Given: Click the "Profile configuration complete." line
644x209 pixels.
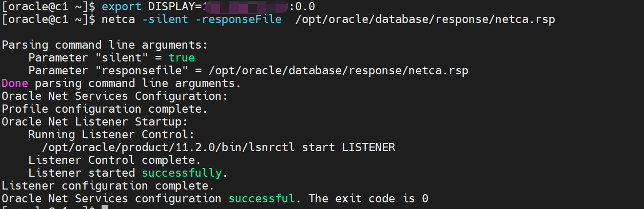Looking at the screenshot, I should tap(108, 109).
